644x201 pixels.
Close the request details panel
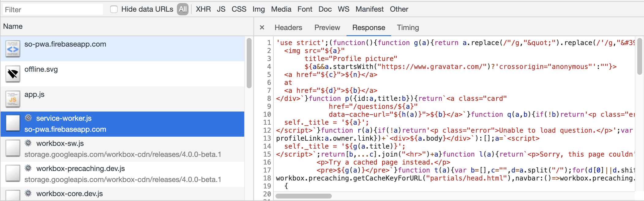tap(262, 28)
